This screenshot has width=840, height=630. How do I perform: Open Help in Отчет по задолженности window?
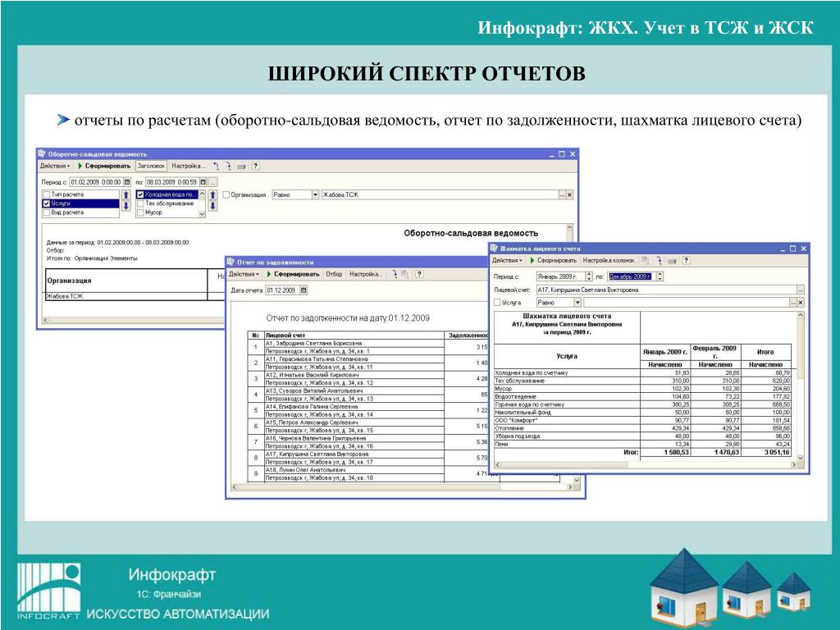(x=419, y=274)
